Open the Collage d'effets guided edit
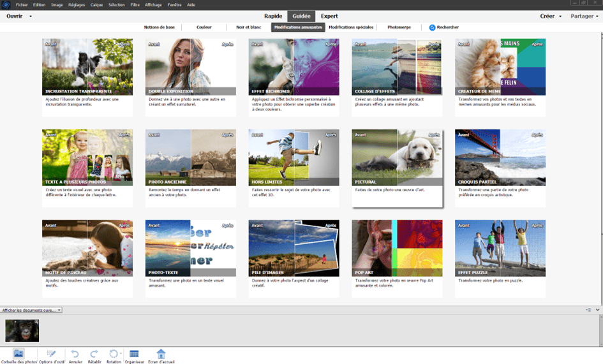This screenshot has height=364, width=603. point(397,77)
